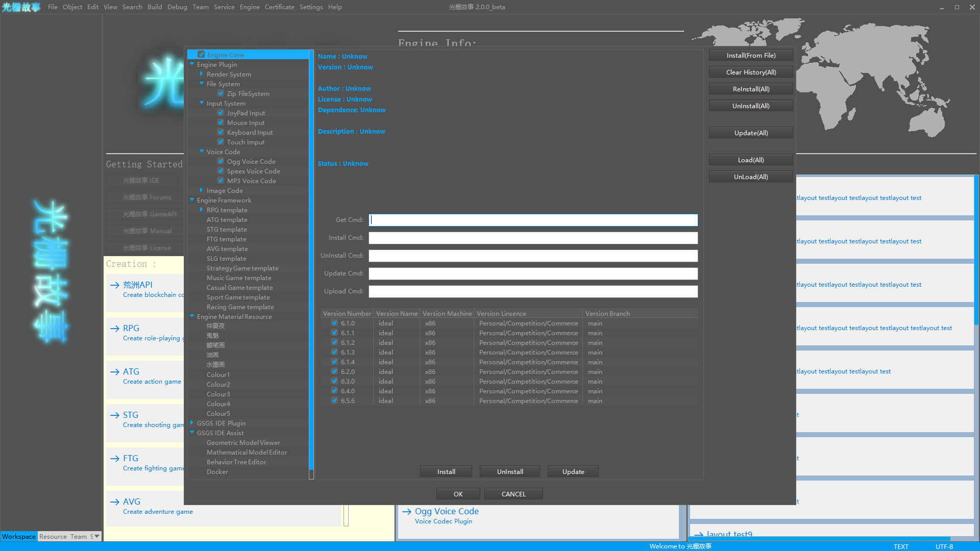Click the FTG creation arrow icon

(x=115, y=459)
